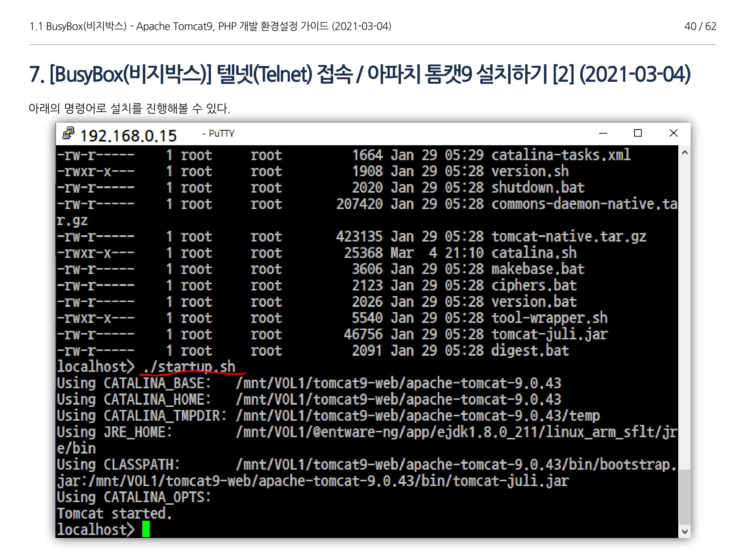The width and height of the screenshot is (747, 560).
Task: Close the PuTTY session window
Action: coord(673,133)
